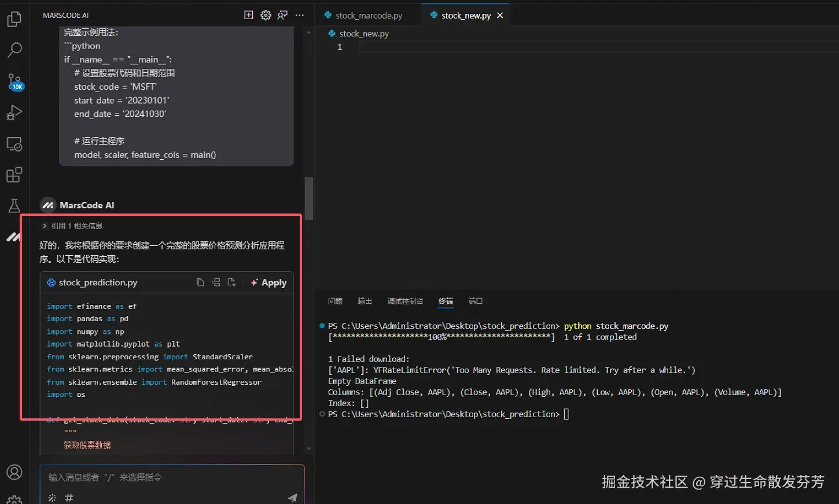Viewport: 839px width, 504px height.
Task: Close the stock_new.py tab
Action: 500,16
